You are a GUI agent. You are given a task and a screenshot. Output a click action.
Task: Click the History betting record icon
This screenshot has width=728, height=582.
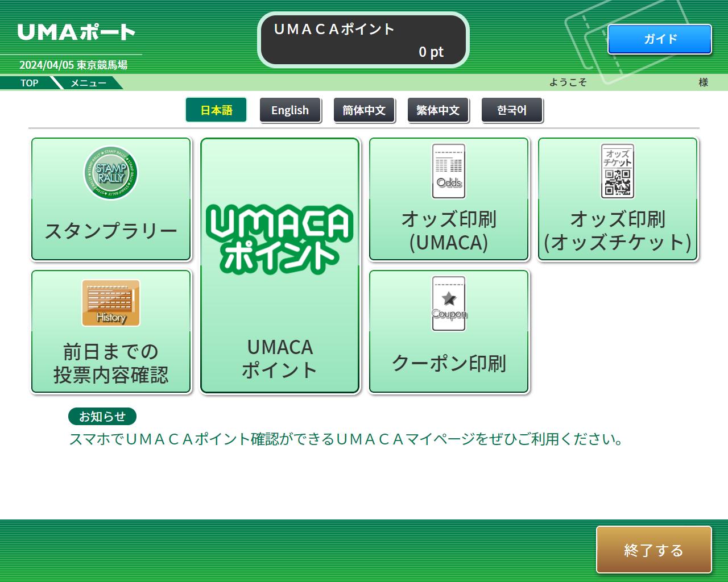[x=111, y=303]
